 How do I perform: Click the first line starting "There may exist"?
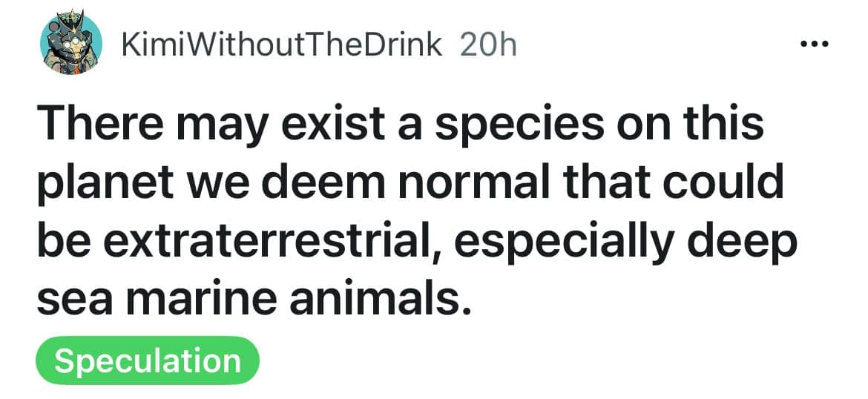399,125
